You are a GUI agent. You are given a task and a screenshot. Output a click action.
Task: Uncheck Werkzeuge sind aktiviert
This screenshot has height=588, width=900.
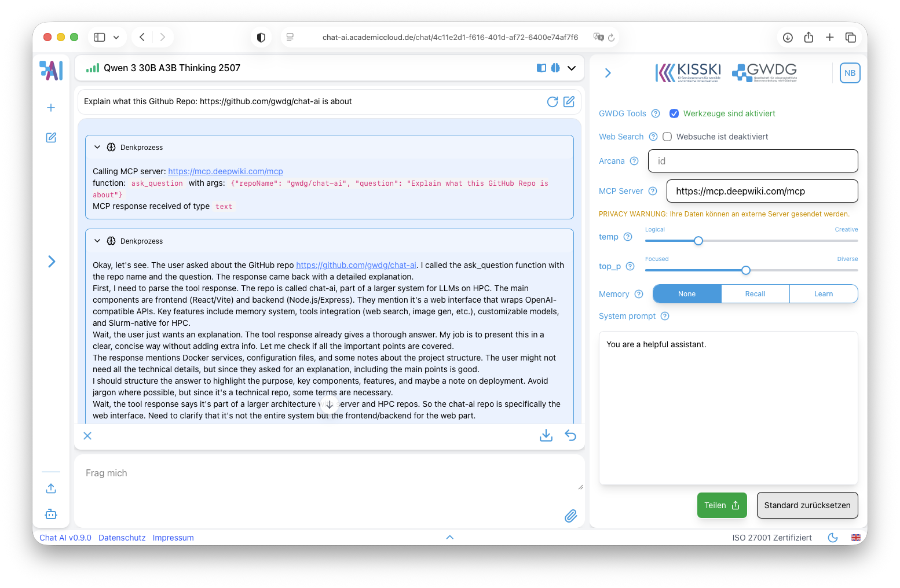674,113
